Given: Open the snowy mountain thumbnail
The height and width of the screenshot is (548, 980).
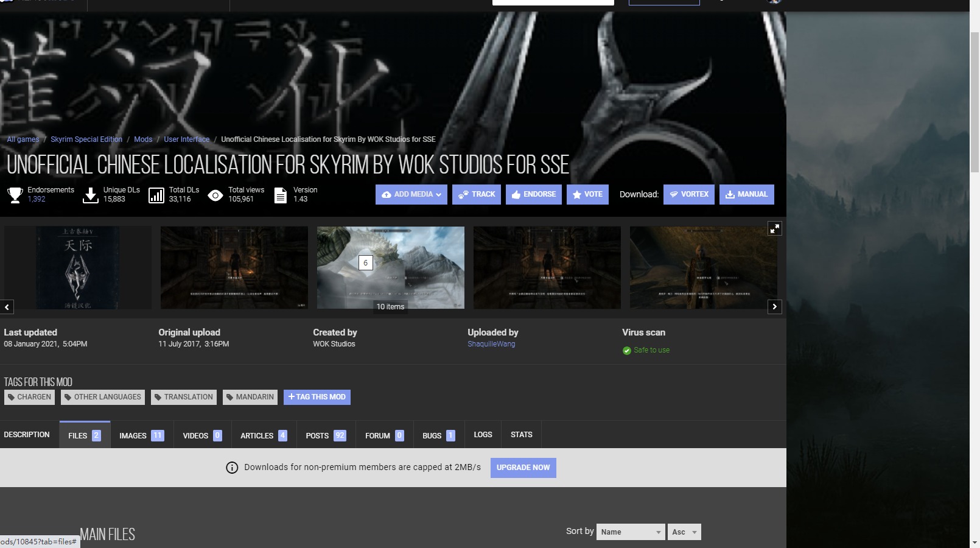Looking at the screenshot, I should coord(391,268).
